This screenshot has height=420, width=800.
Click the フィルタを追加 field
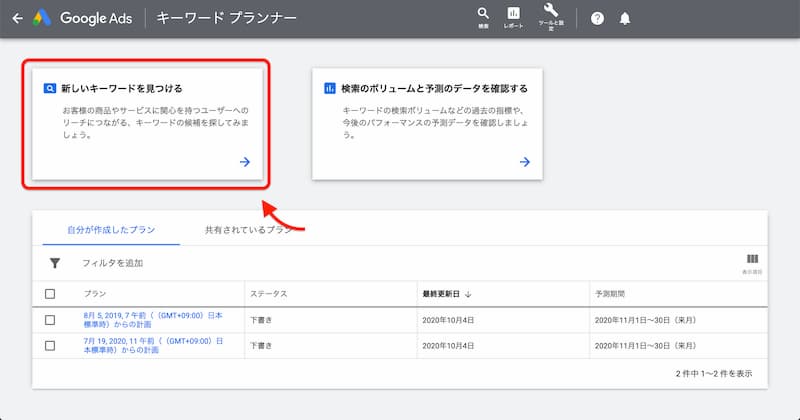point(112,263)
